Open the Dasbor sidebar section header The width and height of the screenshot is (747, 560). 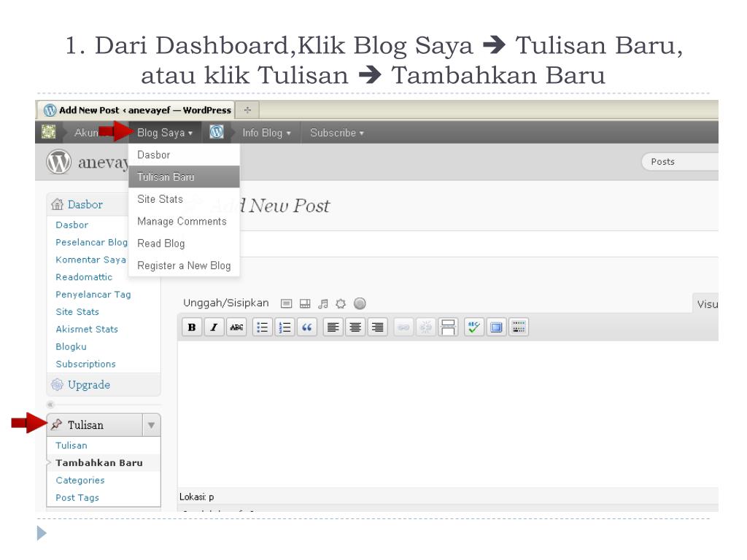pos(88,204)
